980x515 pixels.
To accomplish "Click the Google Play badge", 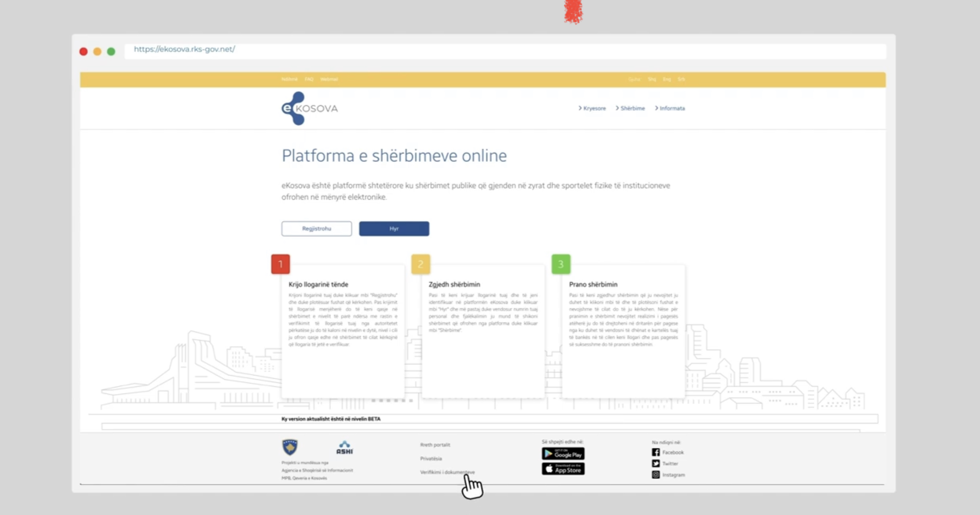I will (x=563, y=454).
